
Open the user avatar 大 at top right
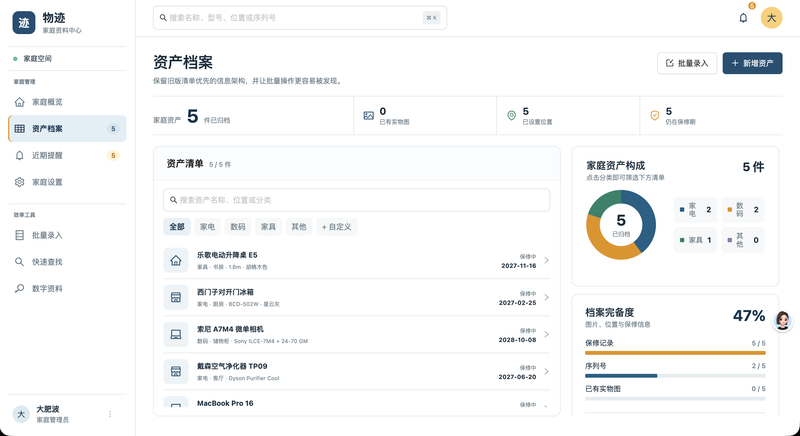[x=771, y=18]
